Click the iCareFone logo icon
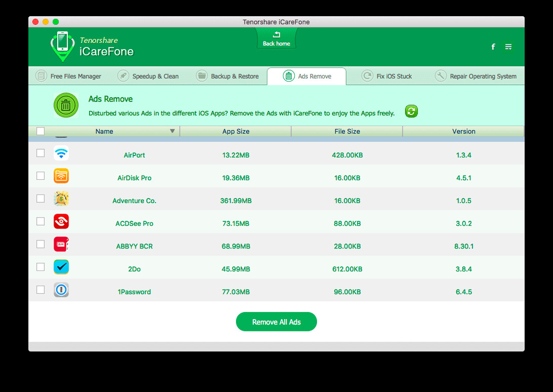Viewport: 553px width, 392px height. 63,46
